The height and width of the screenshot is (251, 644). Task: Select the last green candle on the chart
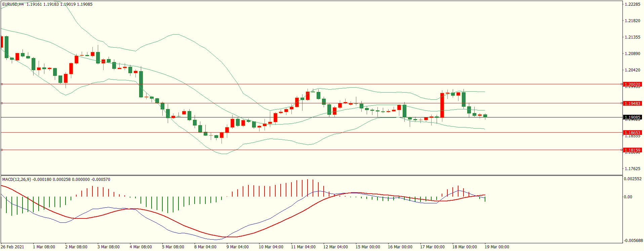485,116
